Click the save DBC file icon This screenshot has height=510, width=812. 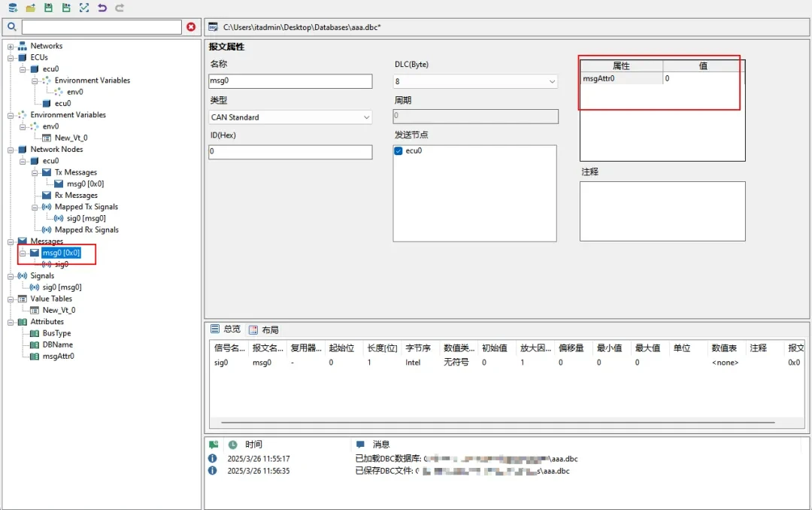click(48, 8)
